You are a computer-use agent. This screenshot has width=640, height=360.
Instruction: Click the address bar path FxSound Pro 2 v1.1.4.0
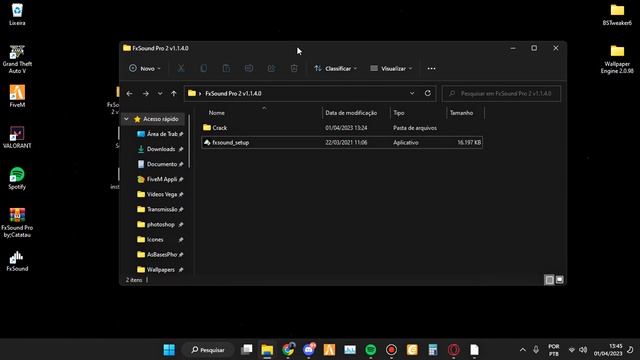[x=233, y=93]
